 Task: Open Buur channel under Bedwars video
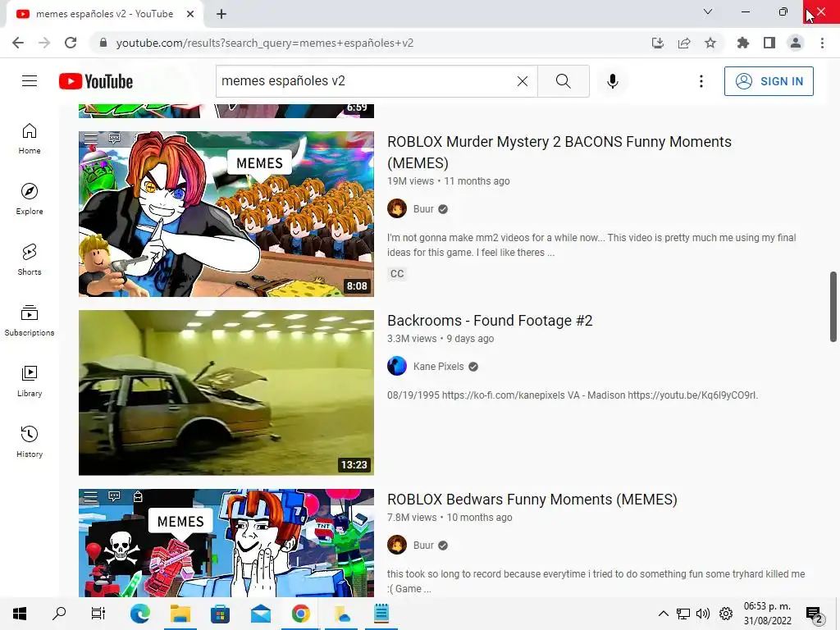coord(423,546)
